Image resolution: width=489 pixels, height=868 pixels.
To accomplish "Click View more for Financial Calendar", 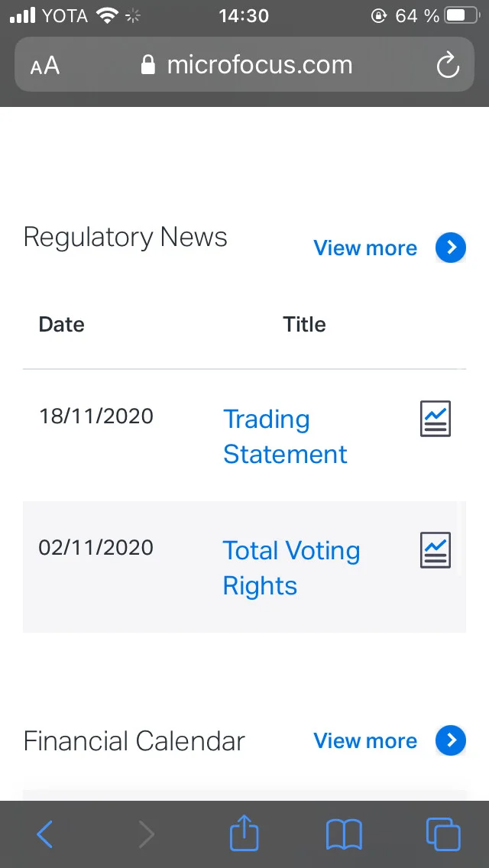I will (365, 740).
